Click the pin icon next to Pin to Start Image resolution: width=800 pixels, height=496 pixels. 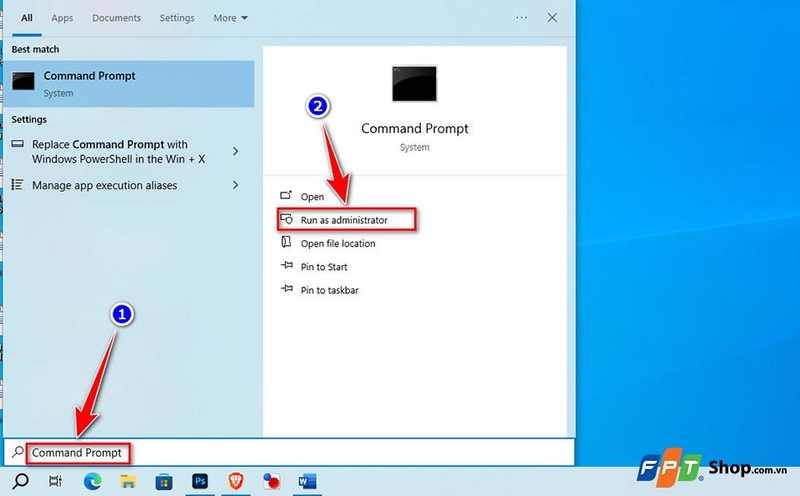(287, 265)
